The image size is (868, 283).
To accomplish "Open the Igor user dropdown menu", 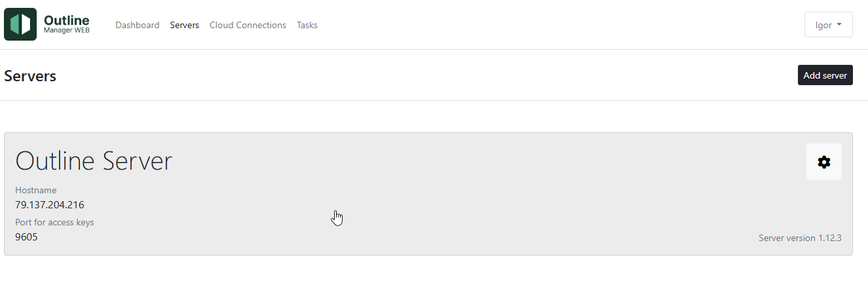I will pyautogui.click(x=828, y=25).
